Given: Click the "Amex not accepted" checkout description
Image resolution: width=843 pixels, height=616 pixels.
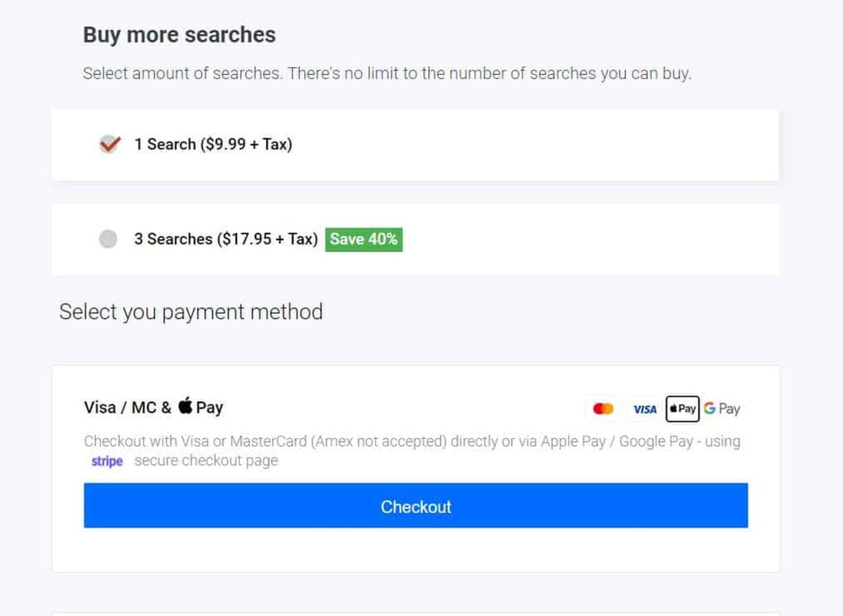Looking at the screenshot, I should [x=379, y=442].
